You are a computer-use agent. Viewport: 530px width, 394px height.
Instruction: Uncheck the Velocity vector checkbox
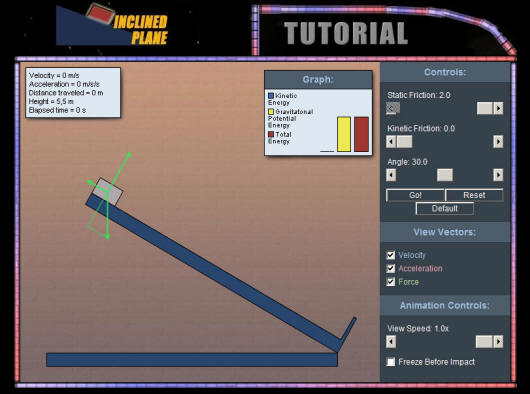tap(391, 255)
